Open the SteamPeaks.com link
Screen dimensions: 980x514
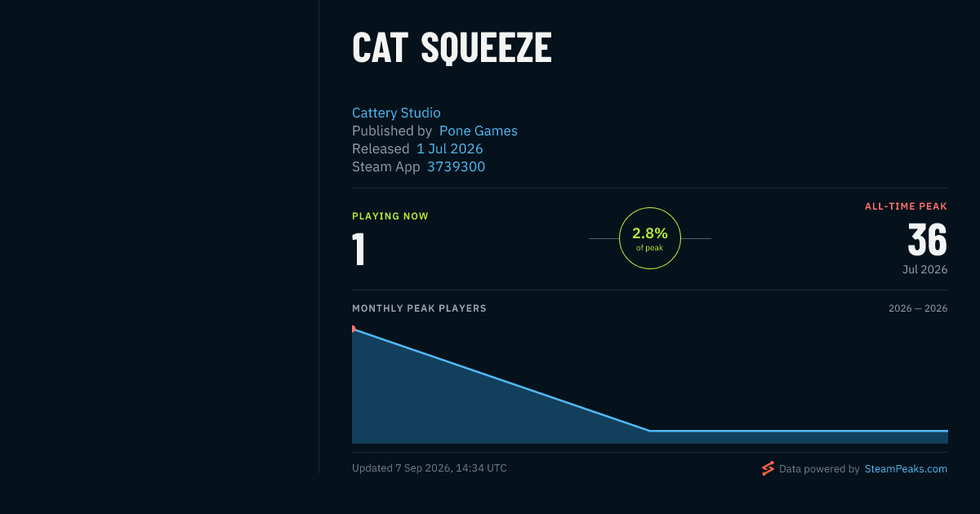coord(906,469)
